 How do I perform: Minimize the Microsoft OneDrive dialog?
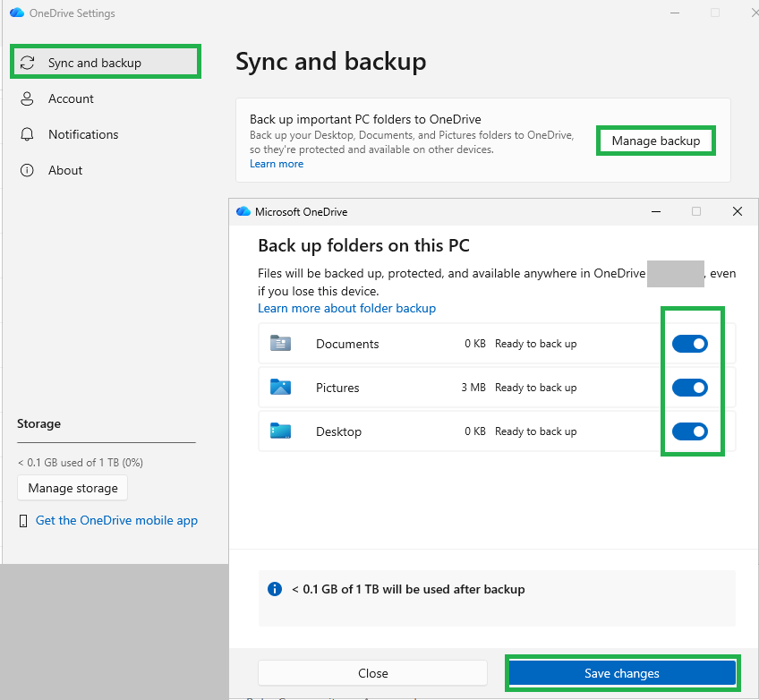[x=656, y=211]
